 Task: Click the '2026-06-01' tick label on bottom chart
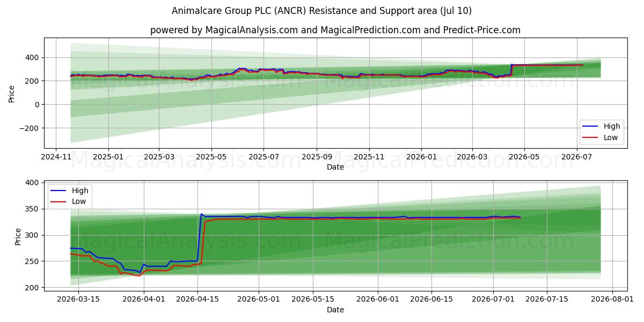[379, 300]
